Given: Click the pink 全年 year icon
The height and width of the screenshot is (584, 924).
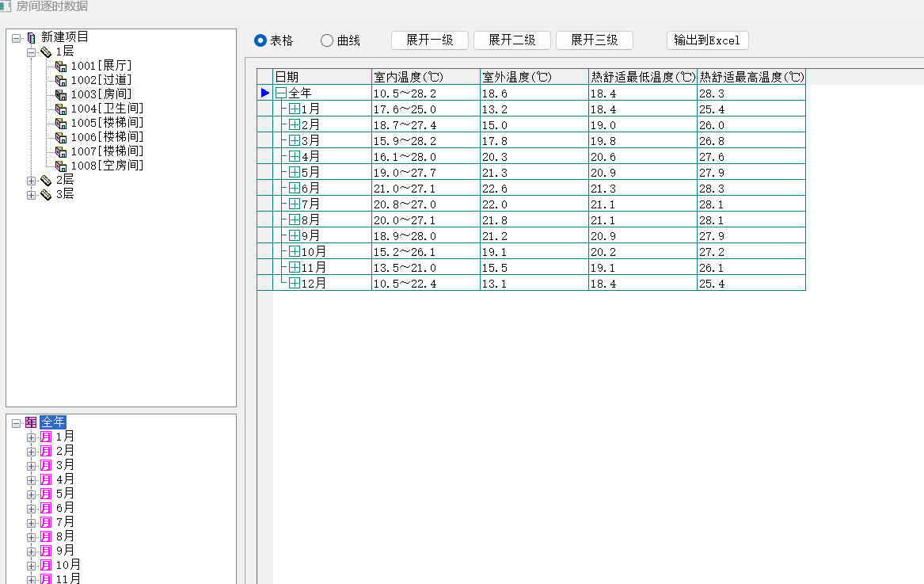Looking at the screenshot, I should (x=32, y=422).
